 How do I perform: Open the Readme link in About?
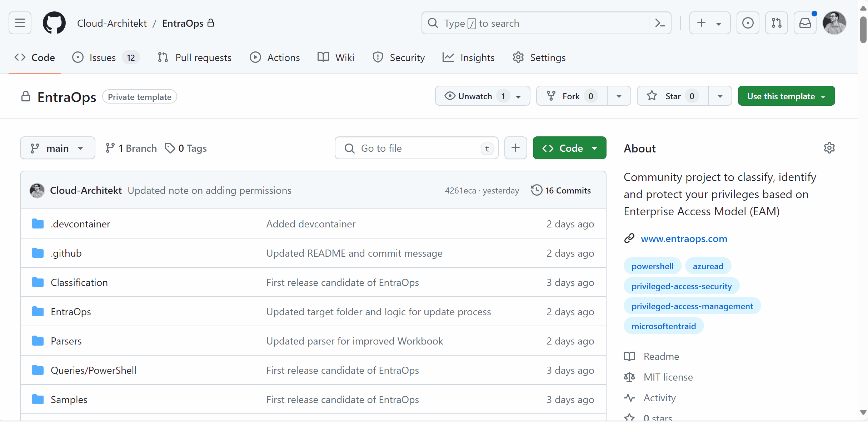pos(661,356)
